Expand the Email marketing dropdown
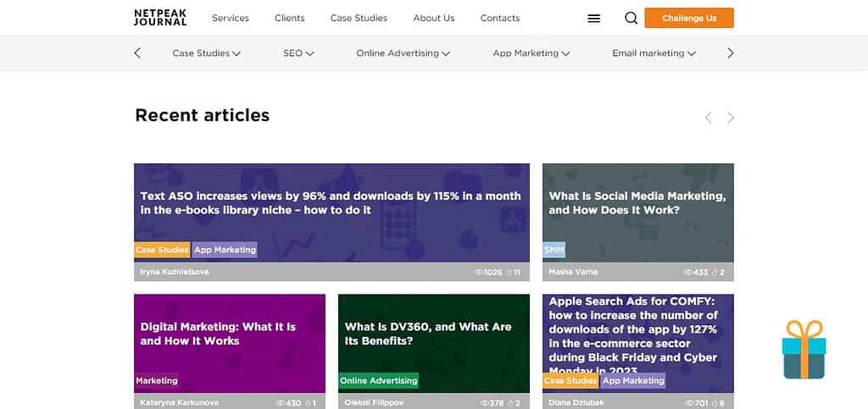This screenshot has height=409, width=868. click(654, 53)
